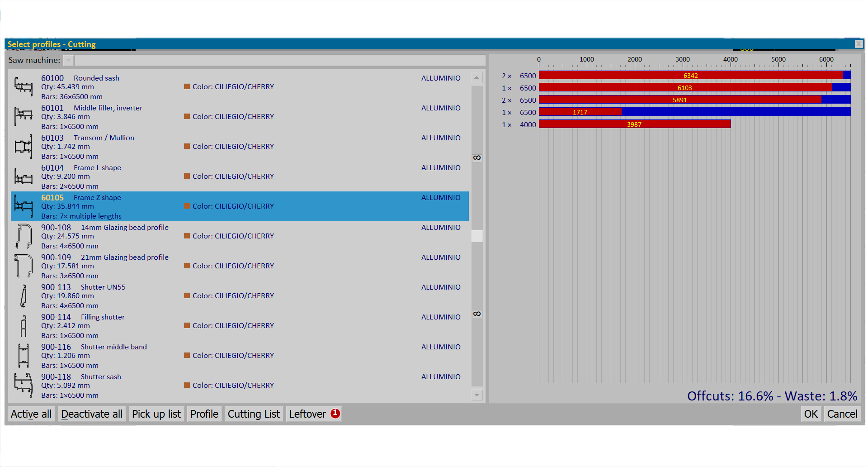Click the 60103 Transom/Mullion profile icon
The image size is (868, 467).
24,146
